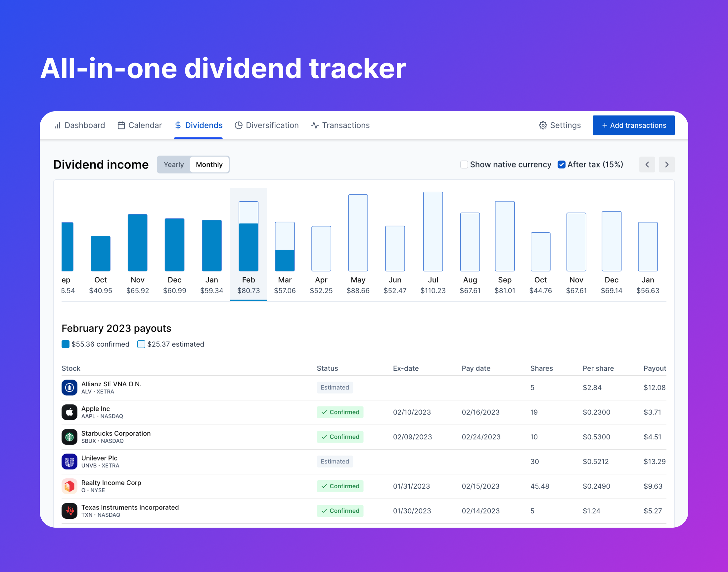Go to previous period with left chevron
Image resolution: width=728 pixels, height=572 pixels.
click(647, 165)
